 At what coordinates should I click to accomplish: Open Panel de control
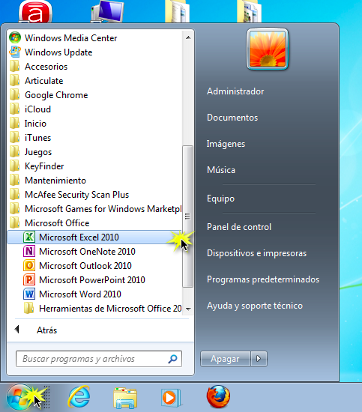click(x=239, y=227)
